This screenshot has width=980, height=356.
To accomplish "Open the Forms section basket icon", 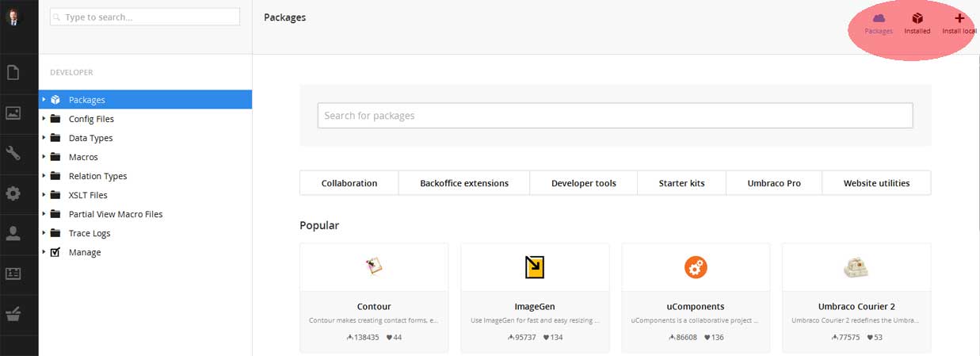I will coord(13,314).
